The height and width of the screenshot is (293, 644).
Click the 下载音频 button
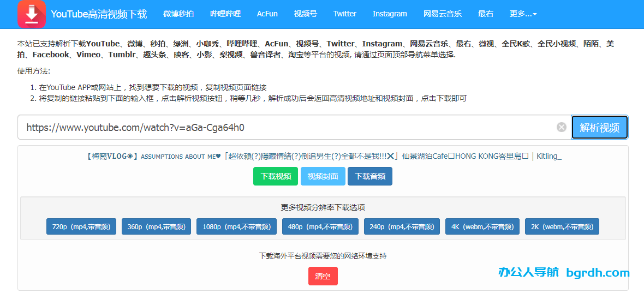coord(370,176)
